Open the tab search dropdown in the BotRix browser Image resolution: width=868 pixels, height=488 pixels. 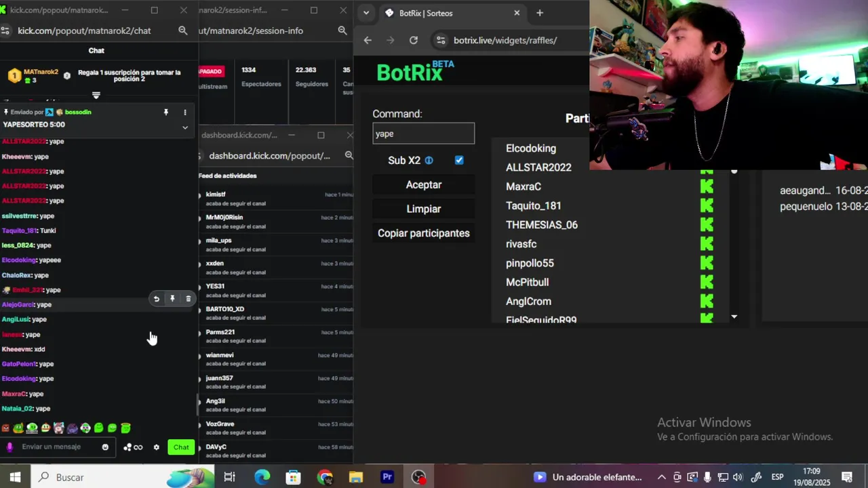click(366, 13)
